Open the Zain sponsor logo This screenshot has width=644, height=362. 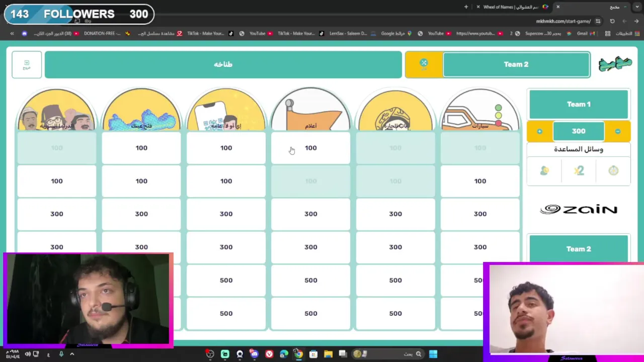[579, 209]
